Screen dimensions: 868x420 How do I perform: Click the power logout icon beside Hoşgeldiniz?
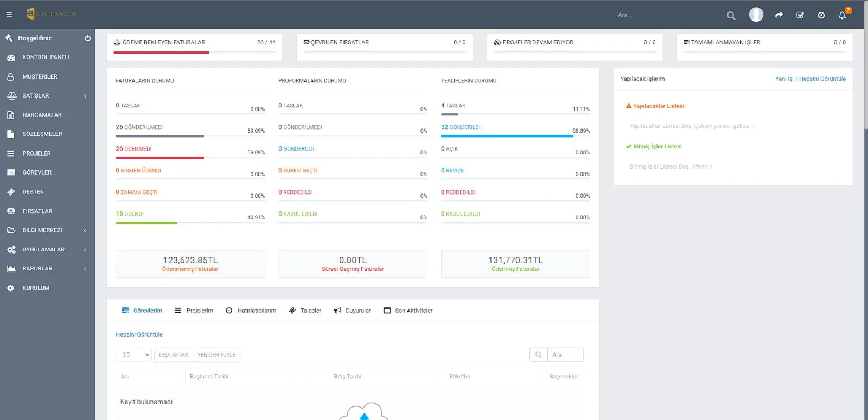[x=87, y=38]
